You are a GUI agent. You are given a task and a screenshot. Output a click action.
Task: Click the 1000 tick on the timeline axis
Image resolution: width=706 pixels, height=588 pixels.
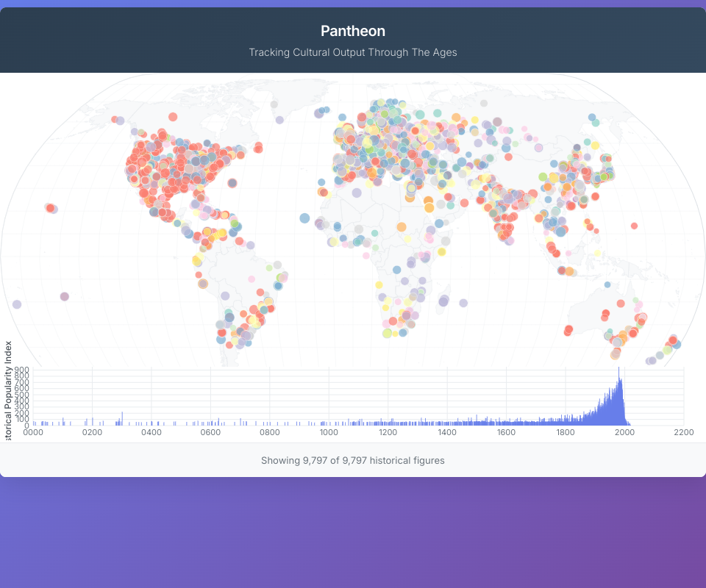329,432
